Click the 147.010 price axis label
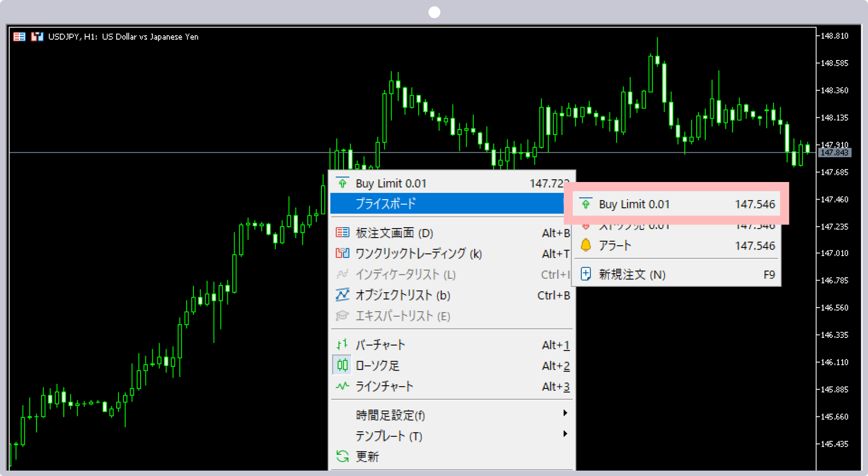Screen dimensions: 868x476 coord(834,253)
